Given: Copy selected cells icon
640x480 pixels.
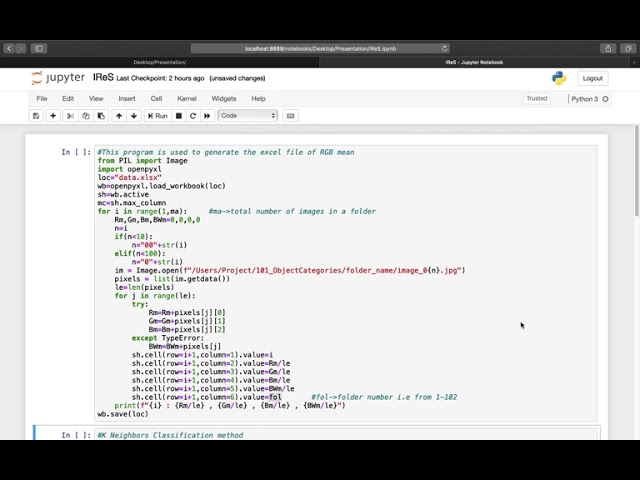Looking at the screenshot, I should (x=86, y=116).
